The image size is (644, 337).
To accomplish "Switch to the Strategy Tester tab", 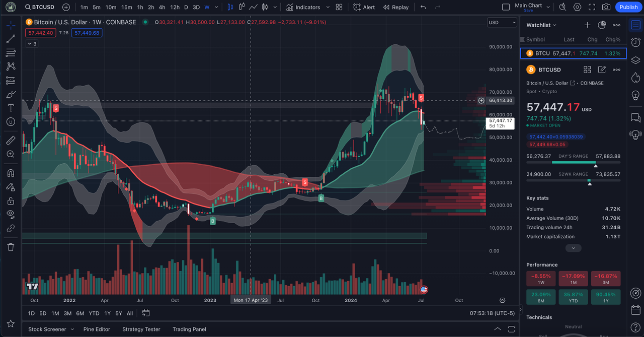I will click(x=141, y=329).
